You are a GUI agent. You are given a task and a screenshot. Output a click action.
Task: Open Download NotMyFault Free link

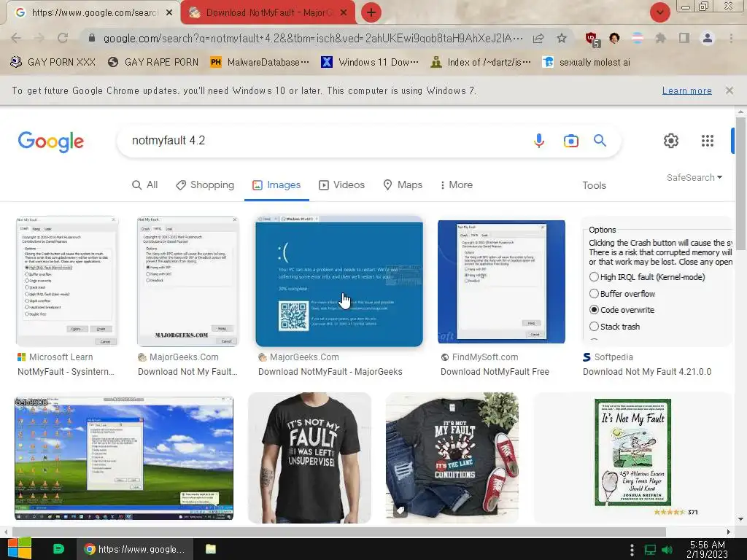pyautogui.click(x=495, y=371)
